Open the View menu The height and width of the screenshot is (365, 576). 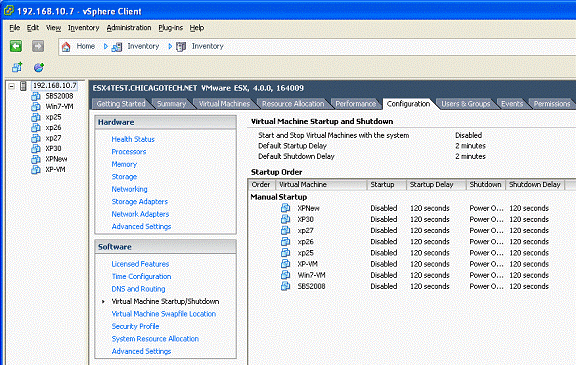pos(53,28)
